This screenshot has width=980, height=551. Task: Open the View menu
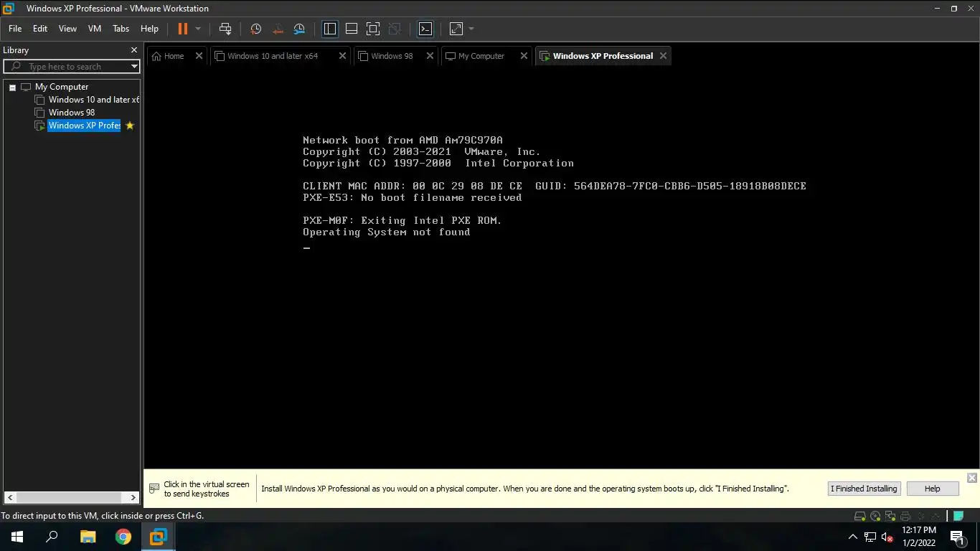(67, 29)
